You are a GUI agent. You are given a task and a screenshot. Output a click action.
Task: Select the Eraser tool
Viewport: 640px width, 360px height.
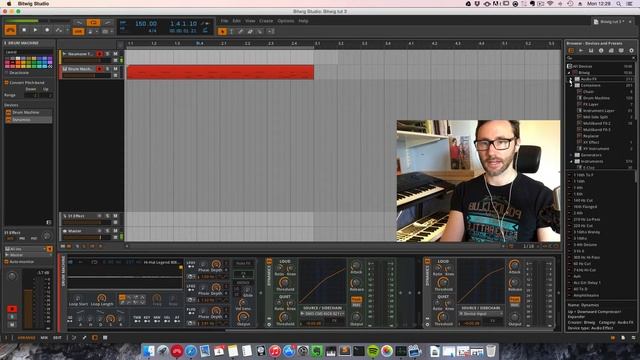[250, 31]
